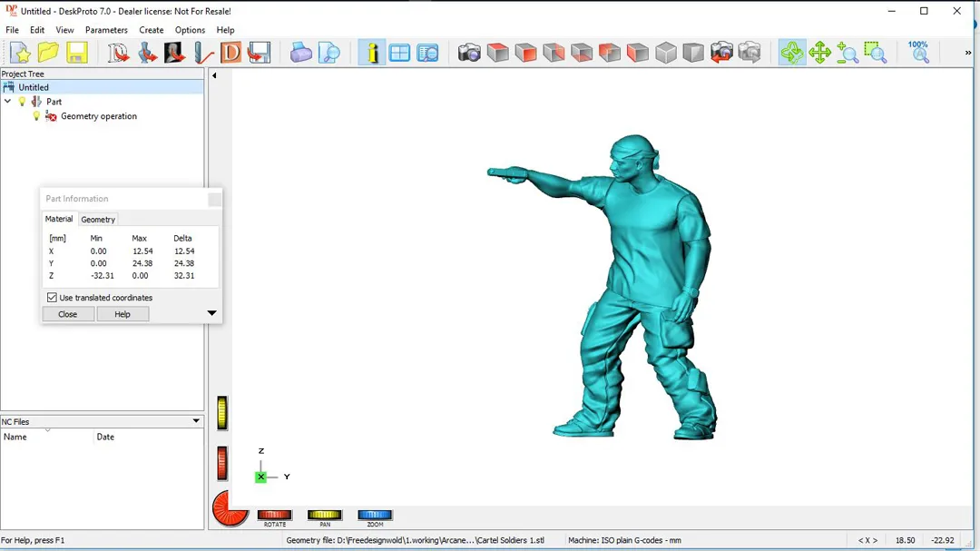980x551 pixels.
Task: Select the Part tree item
Action: click(x=54, y=102)
